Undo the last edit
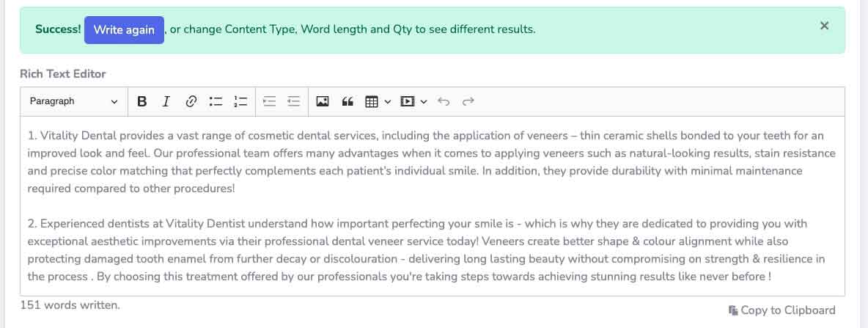 coord(444,101)
